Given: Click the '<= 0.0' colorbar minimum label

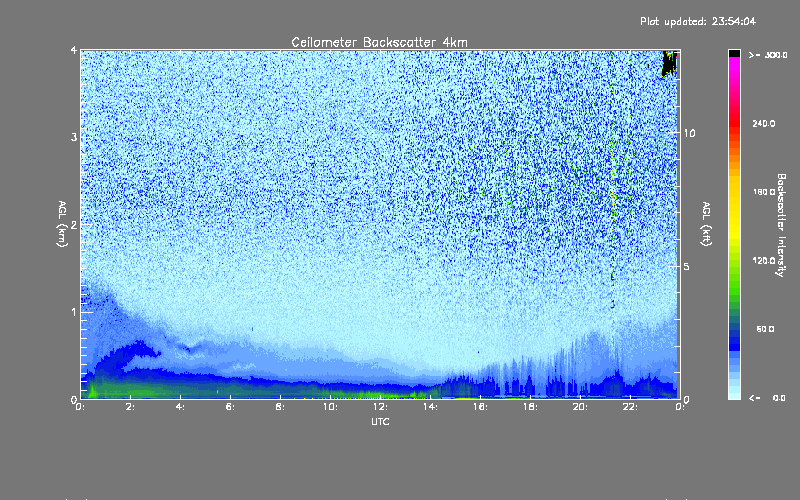Looking at the screenshot, I should (768, 398).
